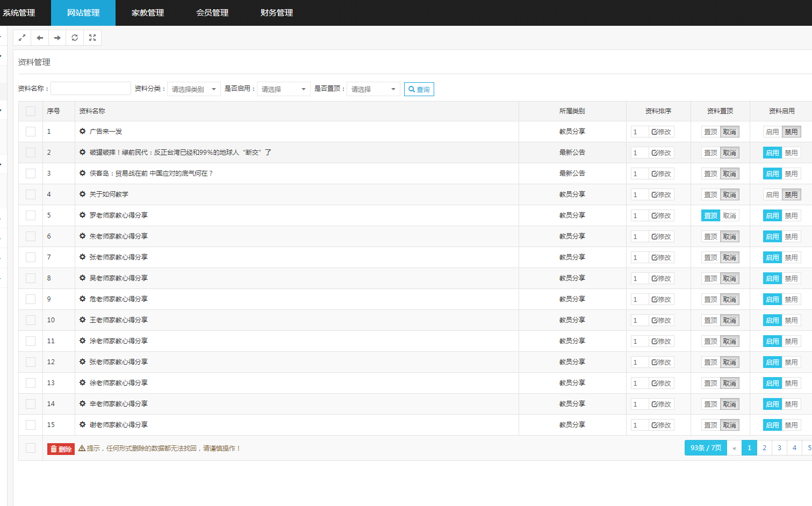
Task: Click the refresh icon in toolbar
Action: click(75, 38)
